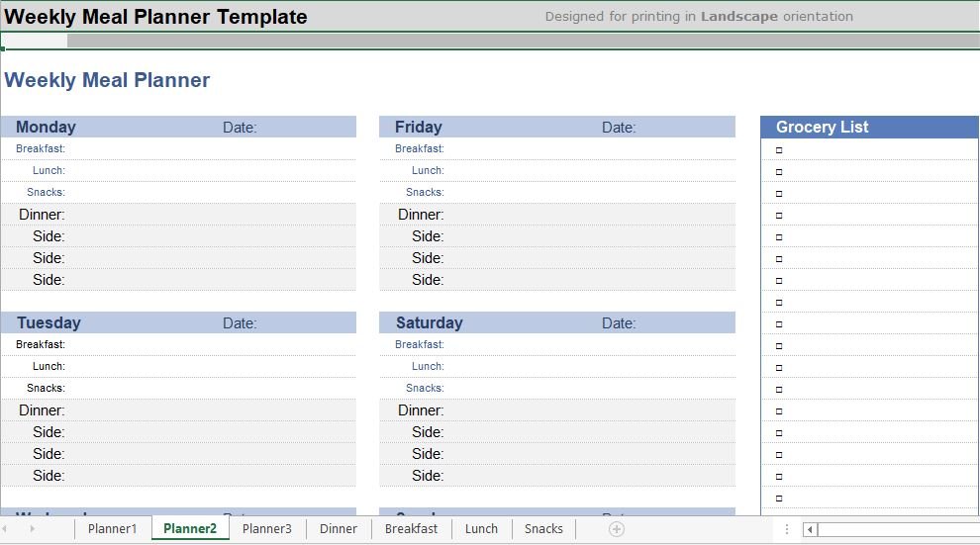980x545 pixels.
Task: Switch to the Planner1 sheet tab
Action: point(113,529)
